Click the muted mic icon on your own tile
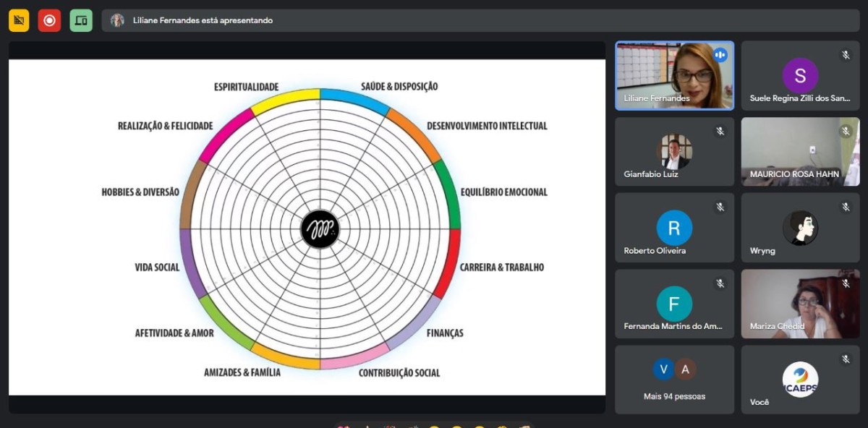 (x=846, y=359)
